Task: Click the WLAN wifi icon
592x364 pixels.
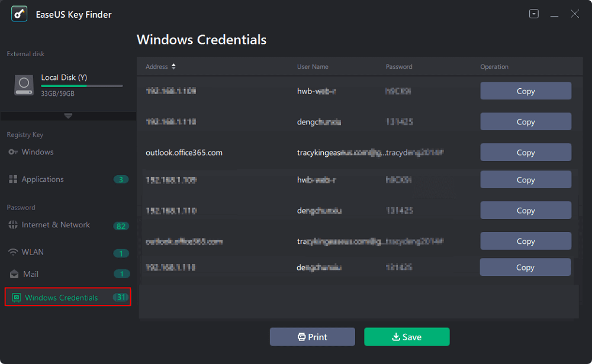Action: pos(13,252)
